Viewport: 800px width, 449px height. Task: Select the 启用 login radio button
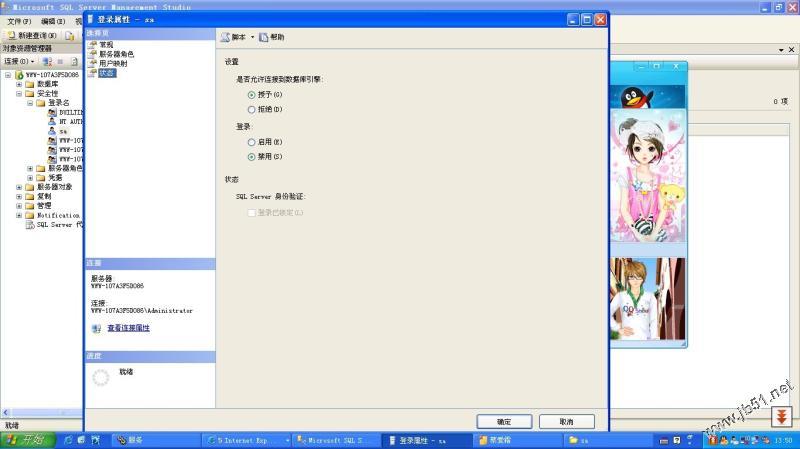tap(251, 142)
